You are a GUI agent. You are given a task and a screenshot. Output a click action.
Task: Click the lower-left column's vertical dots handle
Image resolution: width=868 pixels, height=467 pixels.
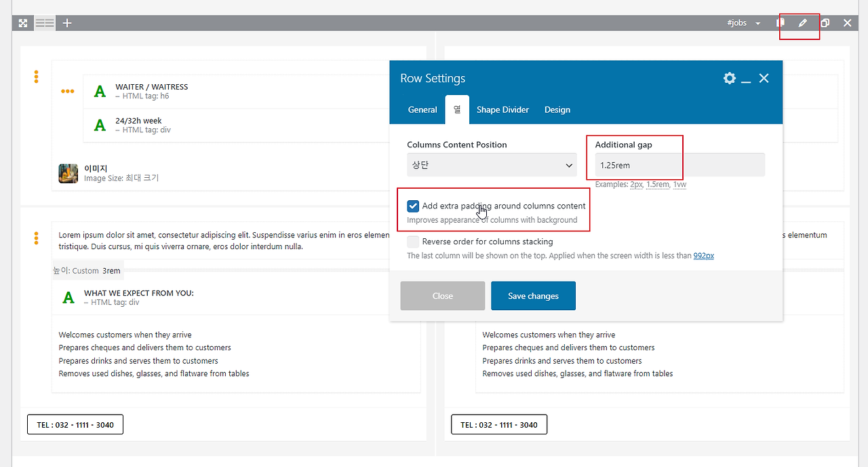pyautogui.click(x=36, y=238)
